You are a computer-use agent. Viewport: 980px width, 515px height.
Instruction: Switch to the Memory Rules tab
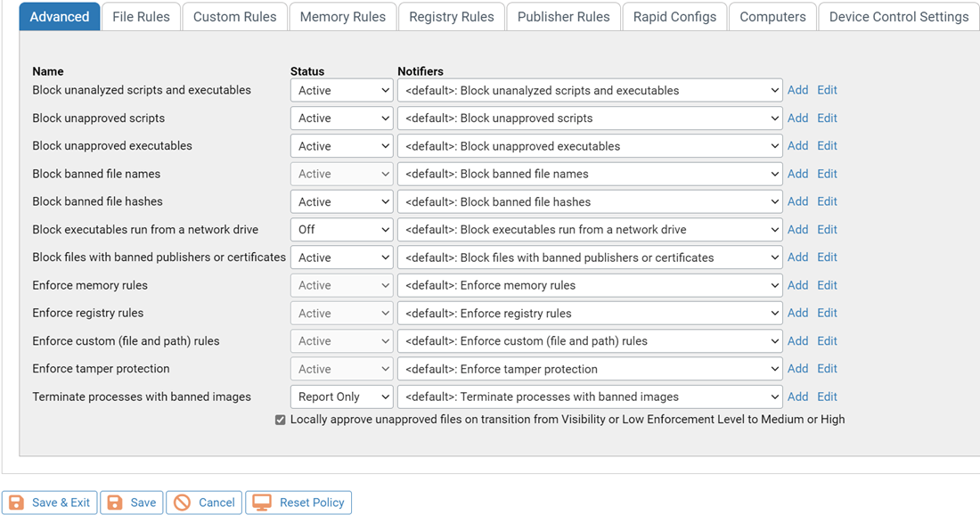tap(342, 16)
